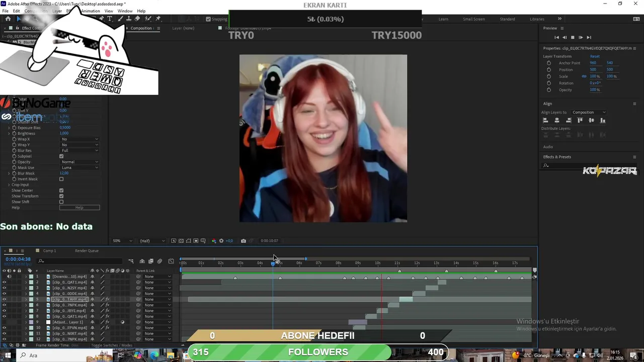
Task: Select the Type tool in toolbar
Action: pos(110,19)
